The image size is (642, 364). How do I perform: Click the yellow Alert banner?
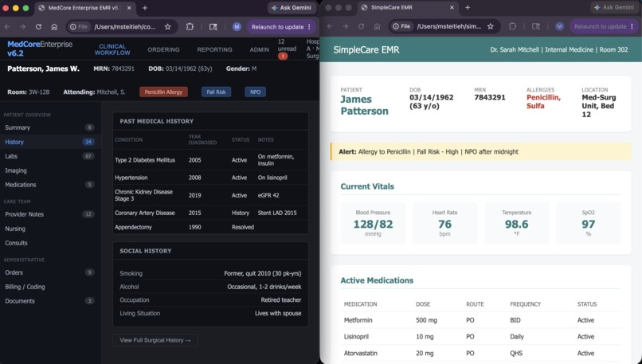[480, 151]
